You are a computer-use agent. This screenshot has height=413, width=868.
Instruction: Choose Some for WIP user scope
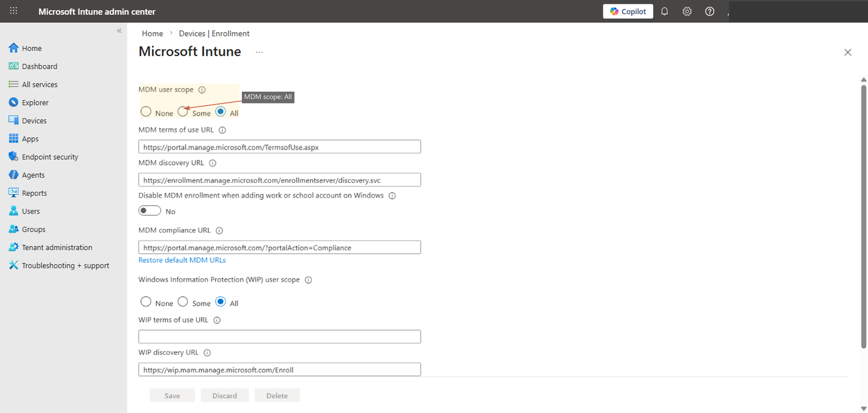[183, 302]
